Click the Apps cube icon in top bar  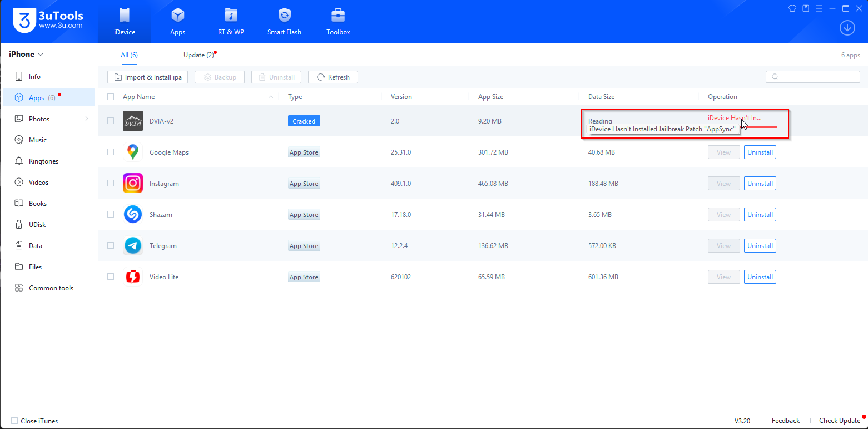click(178, 16)
